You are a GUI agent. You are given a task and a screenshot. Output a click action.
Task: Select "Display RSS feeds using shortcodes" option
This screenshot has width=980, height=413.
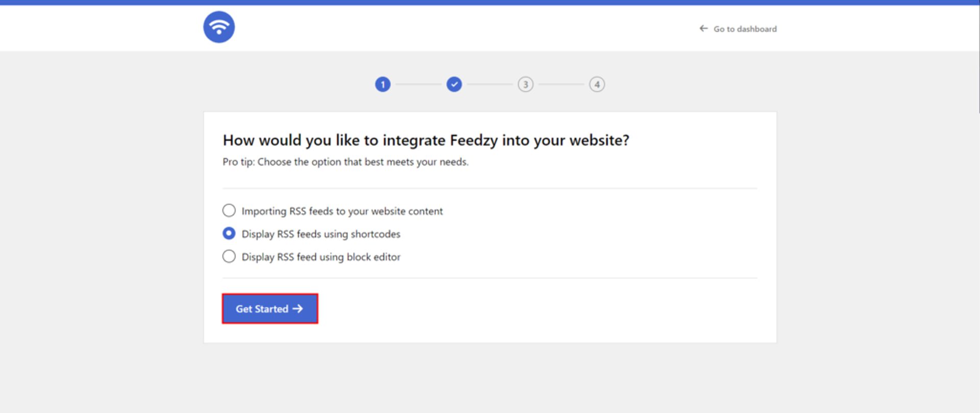(321, 234)
